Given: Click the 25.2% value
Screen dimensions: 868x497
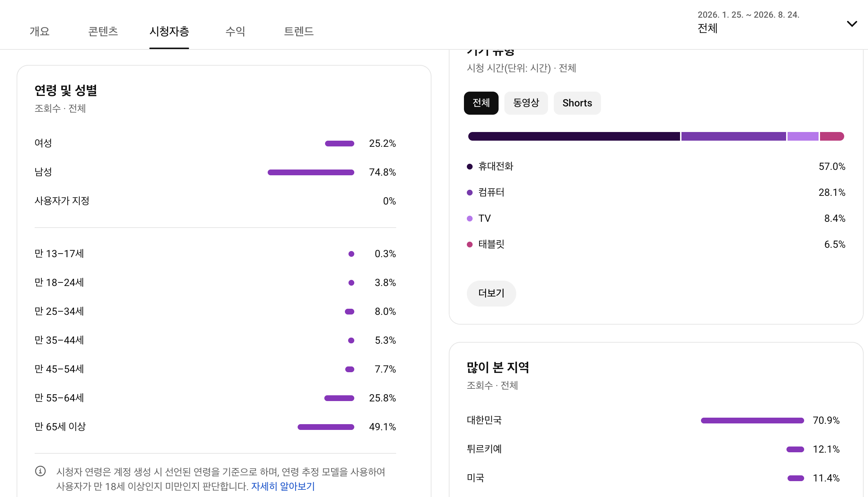Looking at the screenshot, I should coord(382,144).
